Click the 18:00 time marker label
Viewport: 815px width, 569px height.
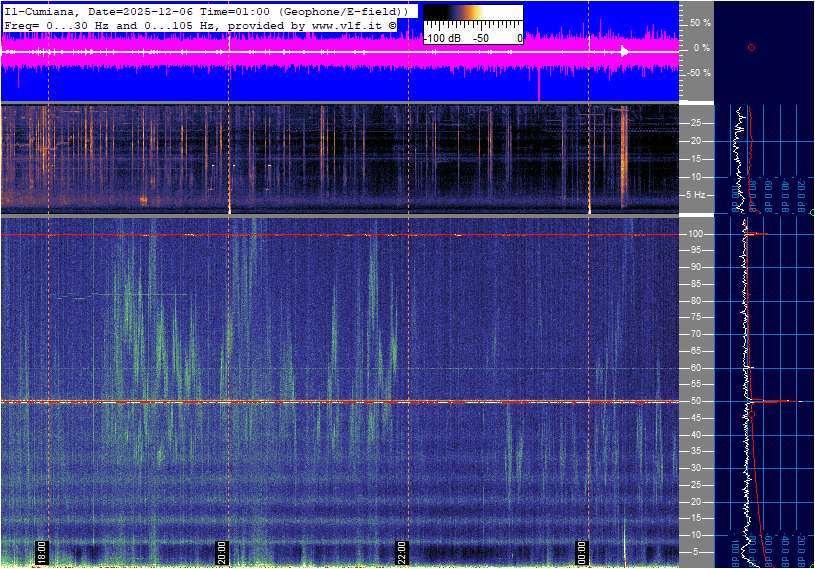coord(42,549)
